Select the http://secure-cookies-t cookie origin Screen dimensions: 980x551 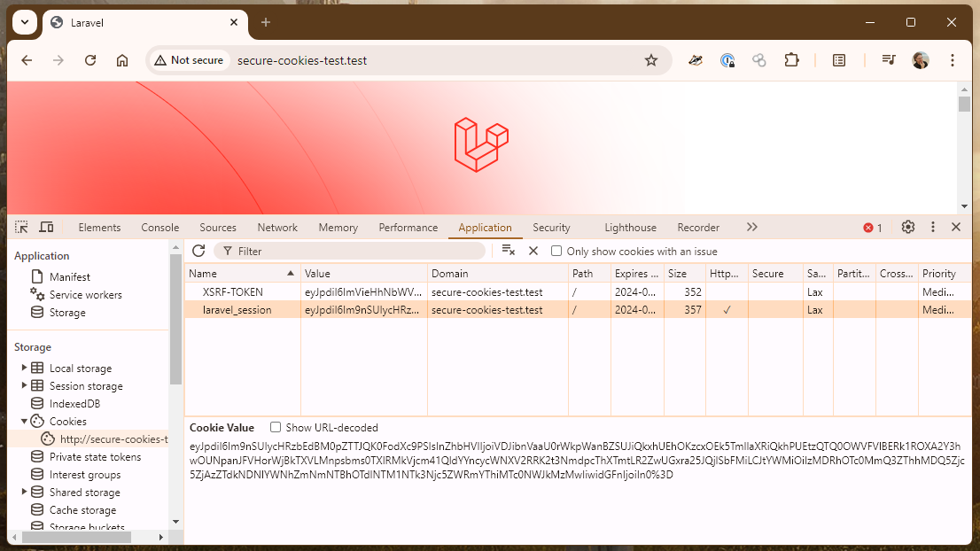[113, 439]
